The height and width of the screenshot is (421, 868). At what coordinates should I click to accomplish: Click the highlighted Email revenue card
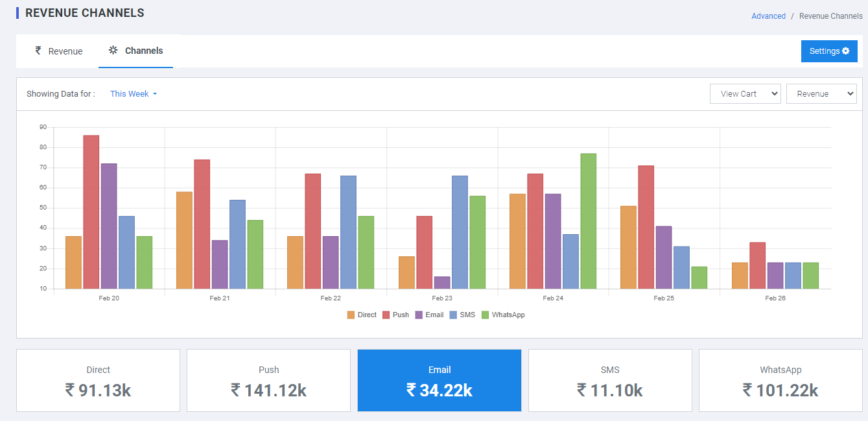439,381
